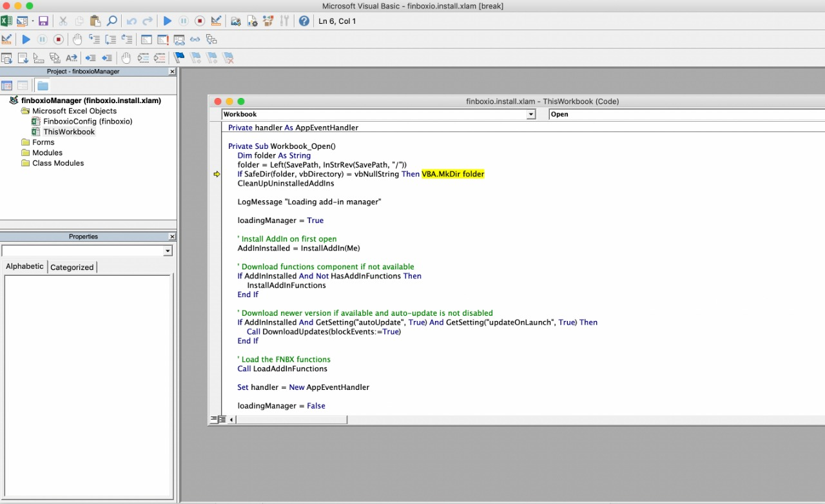Click the Help question mark icon
Image resolution: width=825 pixels, height=504 pixels.
[304, 21]
